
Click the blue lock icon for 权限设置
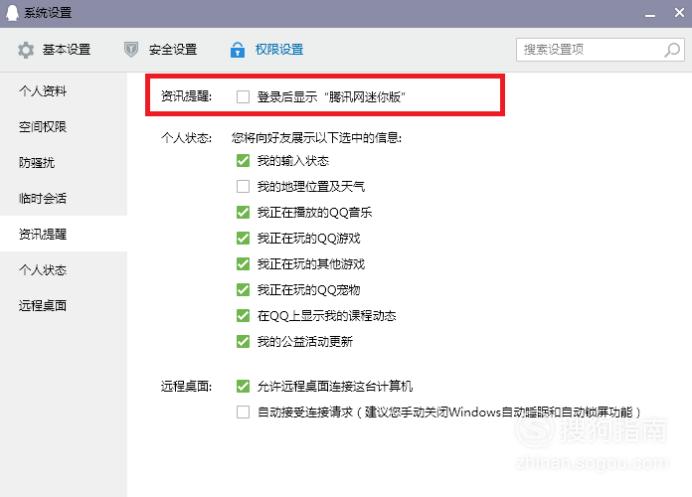point(237,49)
